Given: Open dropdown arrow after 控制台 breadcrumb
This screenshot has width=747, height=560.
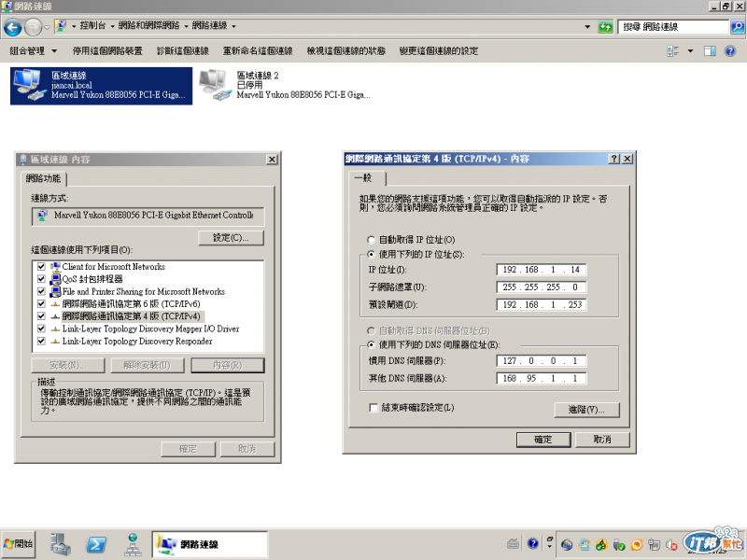Looking at the screenshot, I should (112, 26).
